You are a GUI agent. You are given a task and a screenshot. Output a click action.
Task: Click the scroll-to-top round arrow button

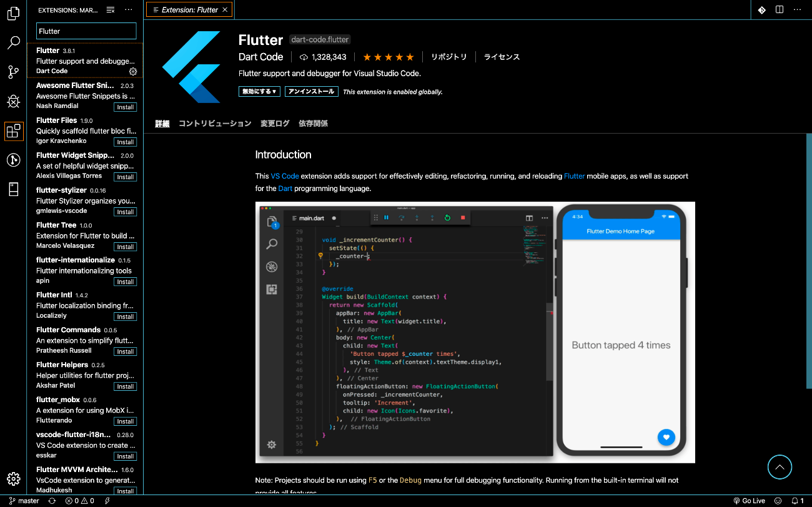coord(780,466)
